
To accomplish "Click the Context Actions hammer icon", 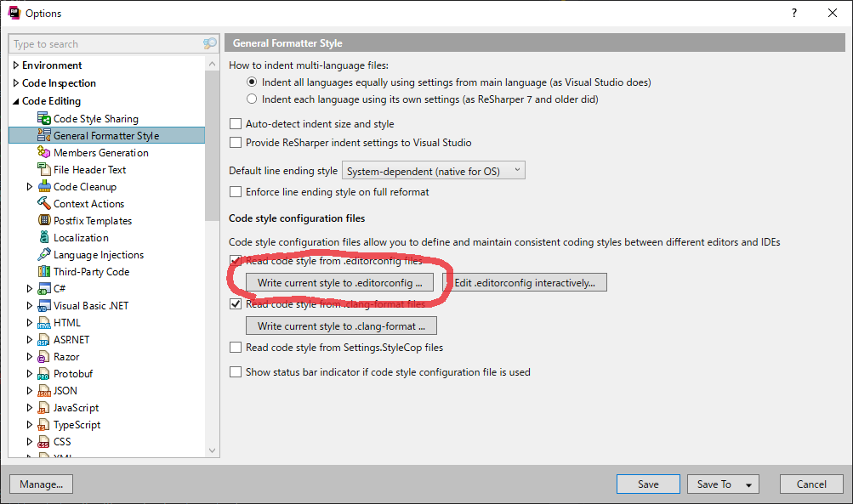I will (x=44, y=203).
